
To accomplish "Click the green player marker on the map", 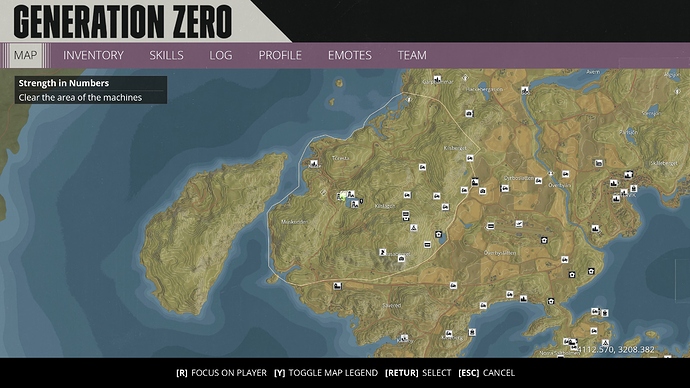I will [x=342, y=196].
